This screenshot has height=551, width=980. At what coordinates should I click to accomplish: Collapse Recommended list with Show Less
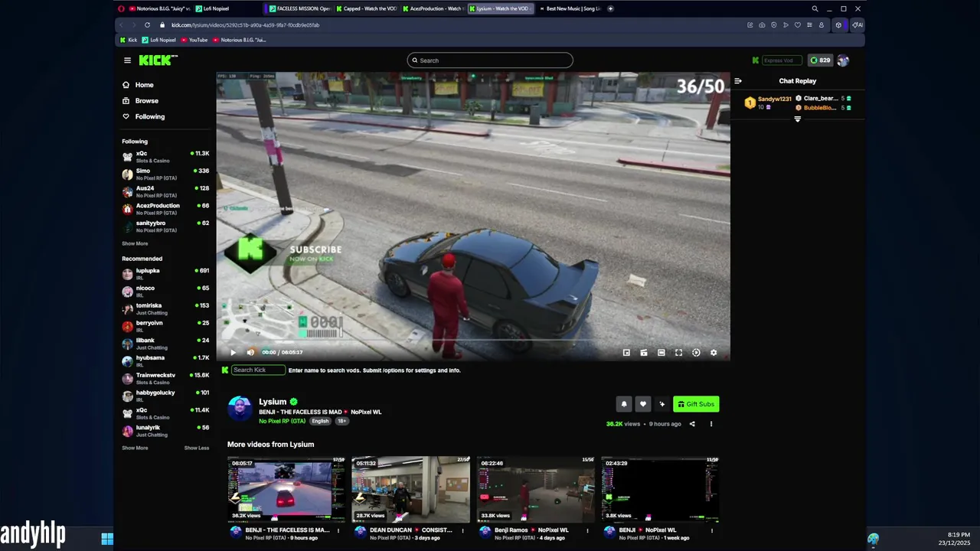[197, 448]
